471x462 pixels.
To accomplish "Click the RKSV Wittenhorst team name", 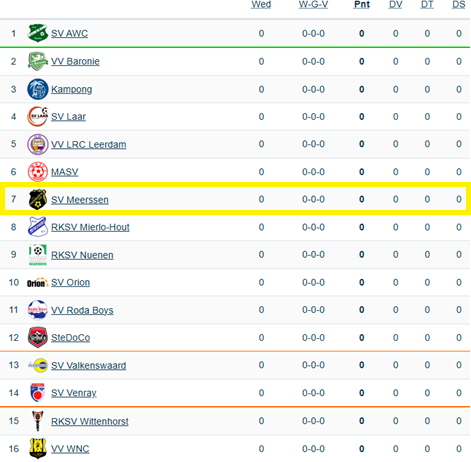I will pos(90,421).
